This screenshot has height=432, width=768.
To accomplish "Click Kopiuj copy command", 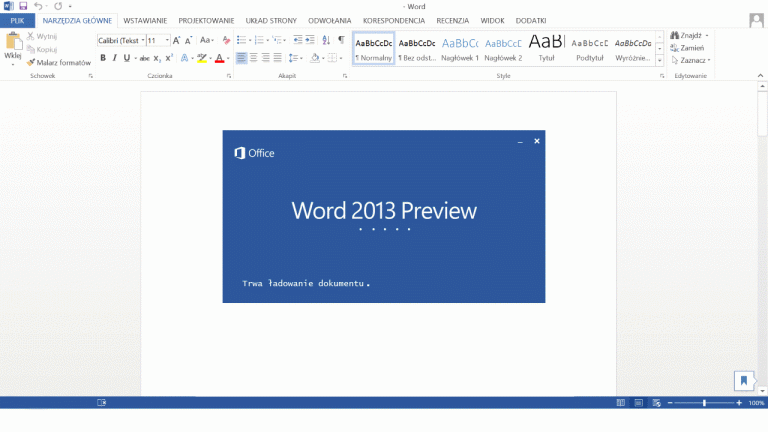I will pyautogui.click(x=42, y=49).
